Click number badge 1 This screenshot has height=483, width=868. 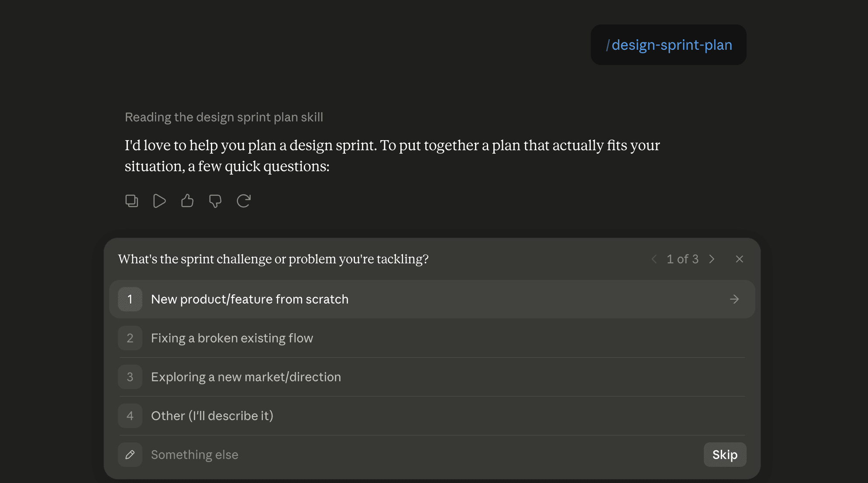point(130,299)
